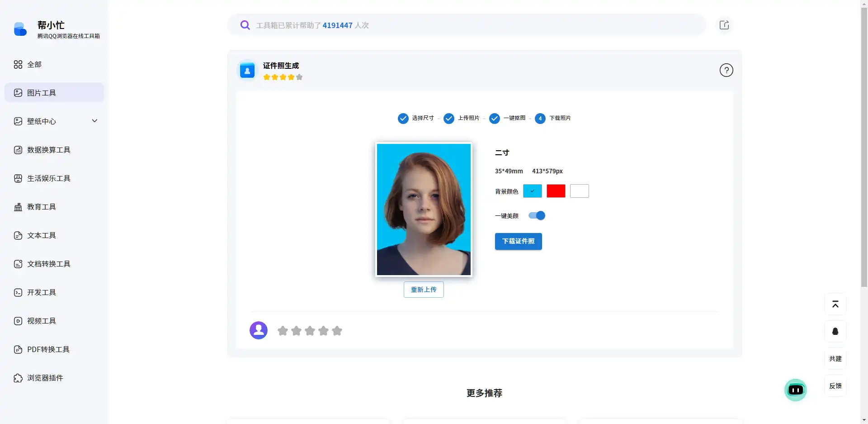Open the 全部 menu item
Image resolution: width=868 pixels, height=424 pixels.
click(54, 64)
